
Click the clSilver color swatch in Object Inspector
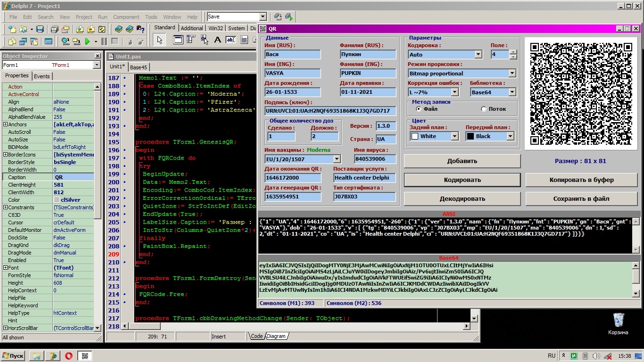(57, 200)
